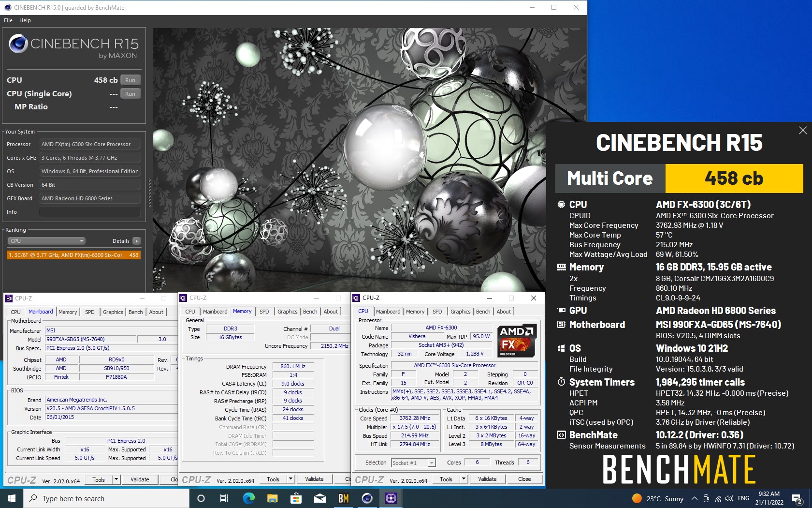
Task: Open ranking Details arrow button
Action: pos(137,241)
